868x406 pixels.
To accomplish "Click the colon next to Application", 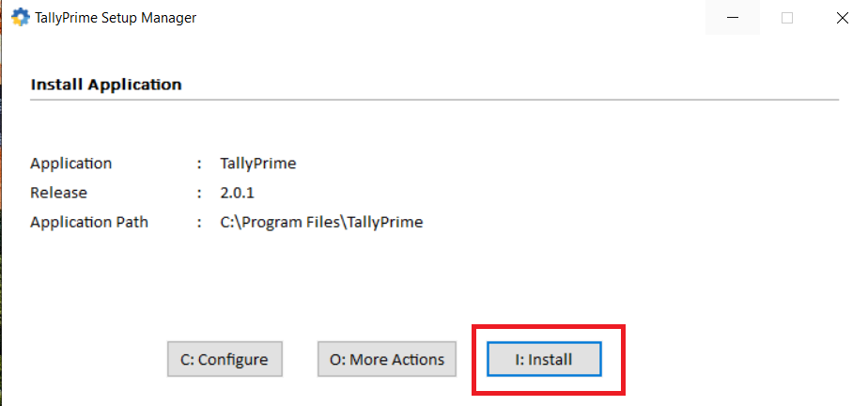I will (199, 164).
